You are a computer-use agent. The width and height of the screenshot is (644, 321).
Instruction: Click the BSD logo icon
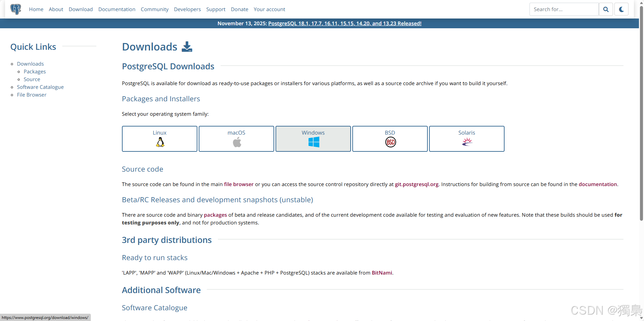pos(390,142)
